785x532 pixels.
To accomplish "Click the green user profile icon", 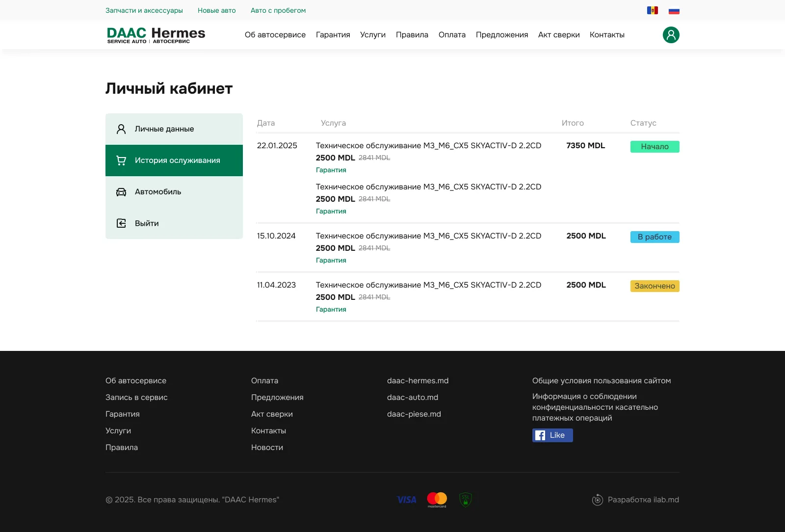I will coord(671,35).
